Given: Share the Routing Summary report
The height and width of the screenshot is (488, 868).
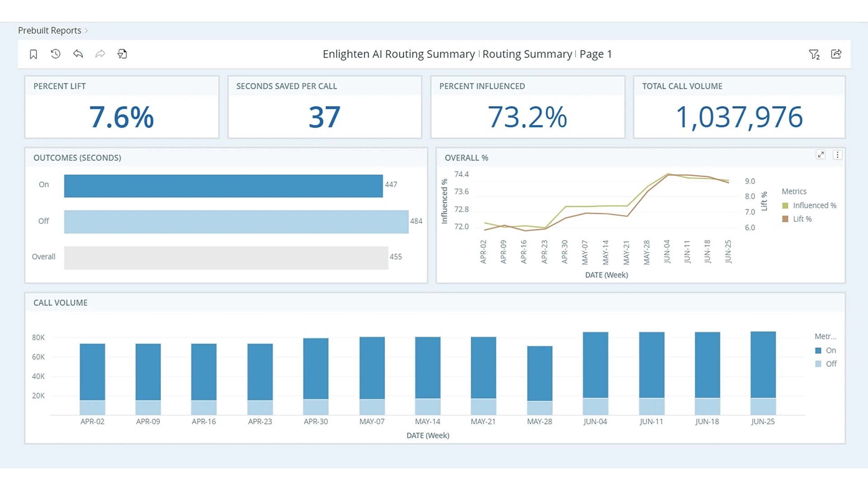Looking at the screenshot, I should point(836,54).
